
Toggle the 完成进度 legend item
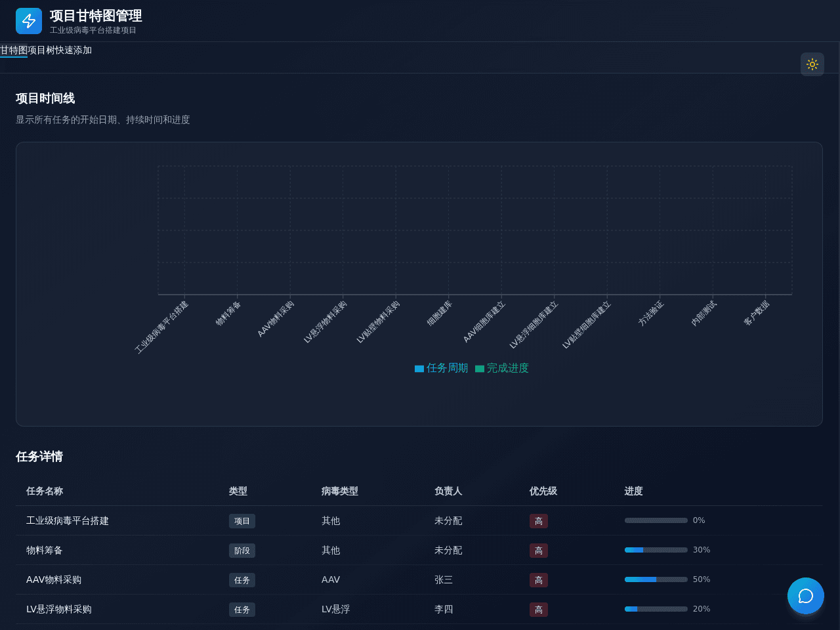[502, 368]
